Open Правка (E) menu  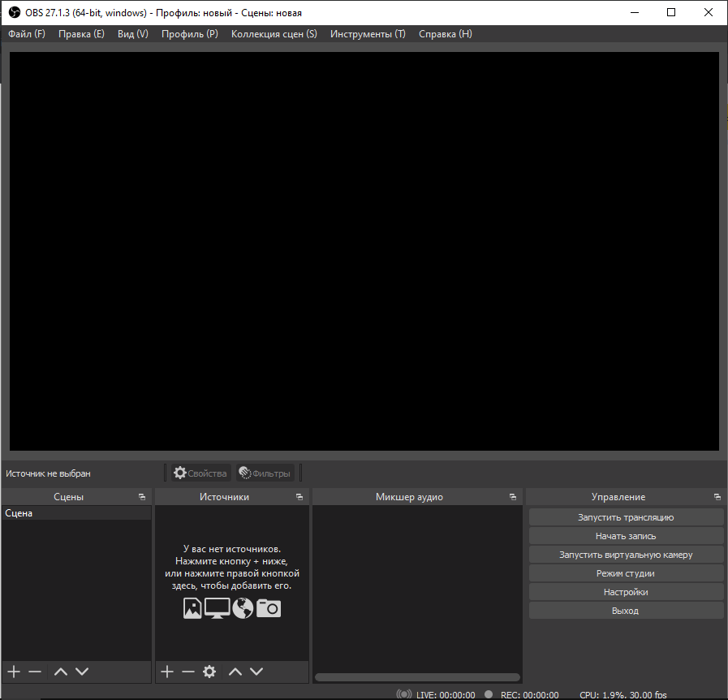point(81,34)
